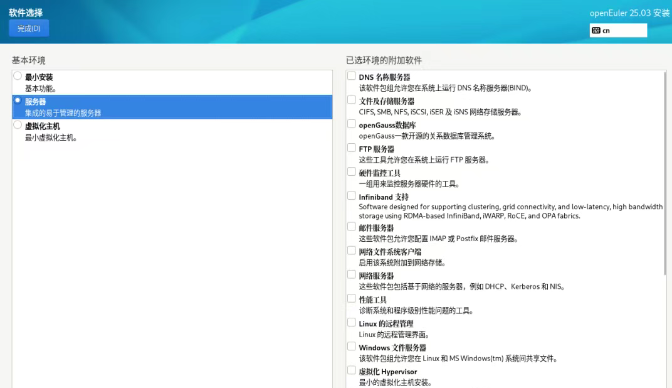Tick the FTP 服务器 checkbox
The width and height of the screenshot is (672, 388).
351,148
